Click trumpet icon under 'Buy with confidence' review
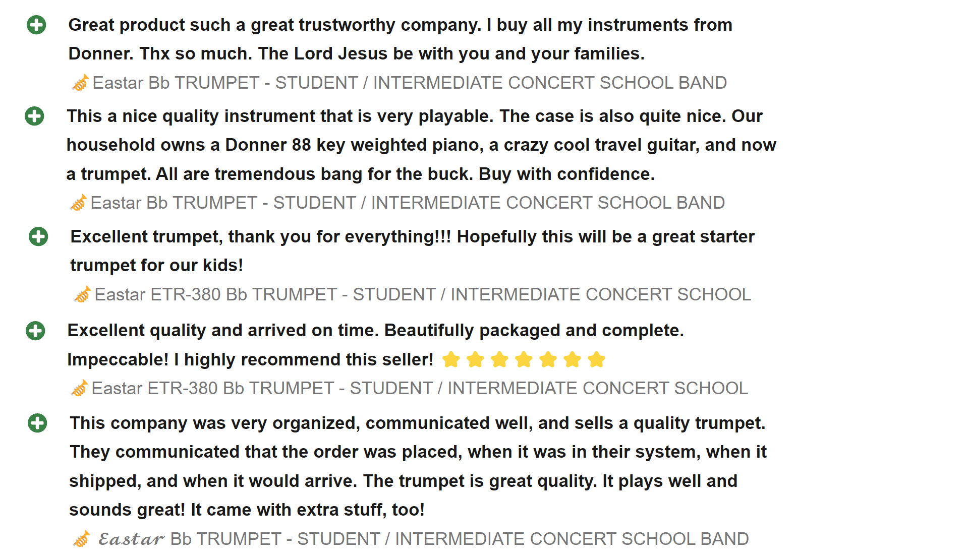Screen dimensions: 967x560 (78, 203)
